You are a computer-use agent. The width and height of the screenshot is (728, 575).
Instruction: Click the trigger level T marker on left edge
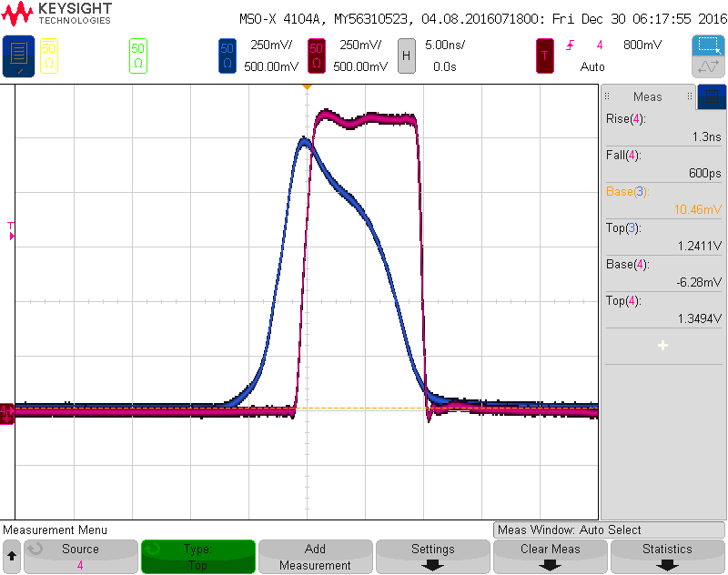coord(11,231)
